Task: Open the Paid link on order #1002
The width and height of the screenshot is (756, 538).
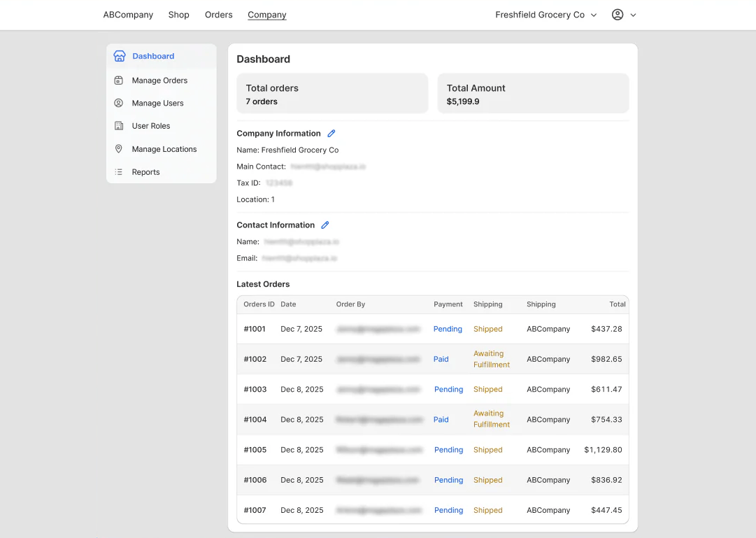Action: coord(441,359)
